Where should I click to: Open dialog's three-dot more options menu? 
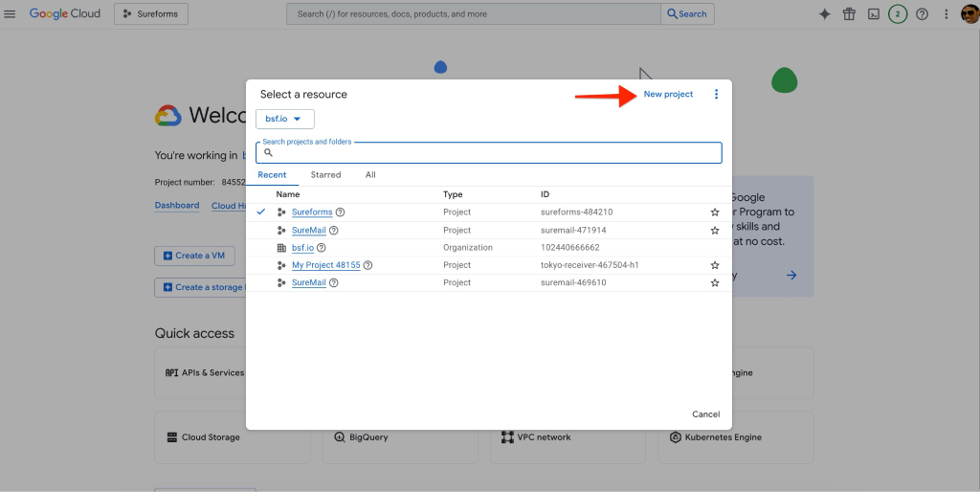[x=716, y=95]
